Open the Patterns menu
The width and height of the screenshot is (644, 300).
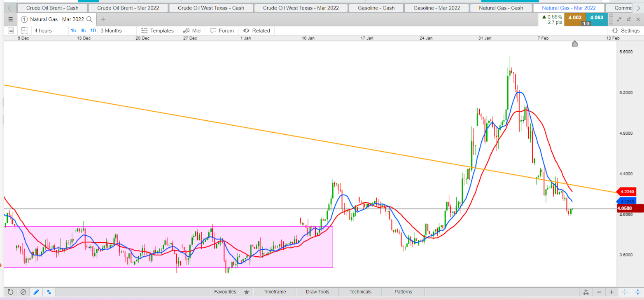pos(403,292)
